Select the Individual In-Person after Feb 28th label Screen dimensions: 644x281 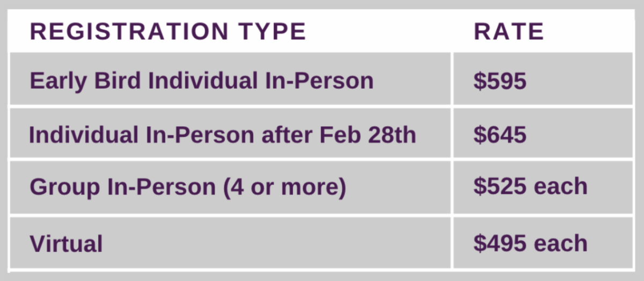(222, 134)
